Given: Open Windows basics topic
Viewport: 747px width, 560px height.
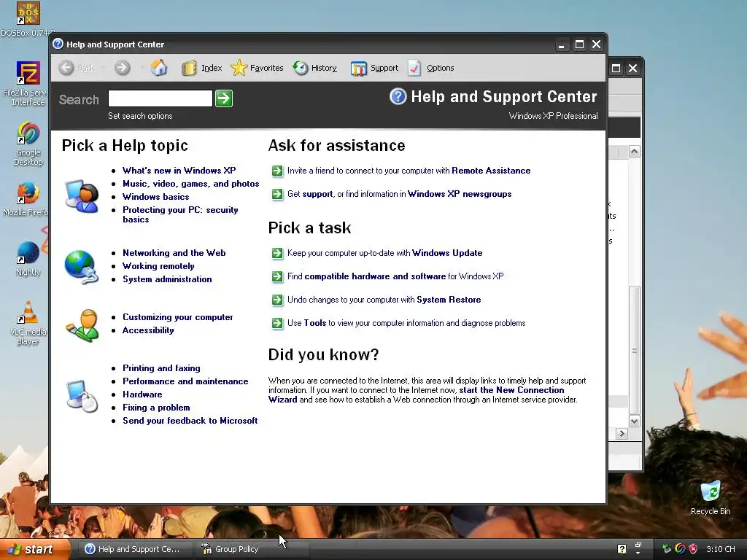Looking at the screenshot, I should [x=156, y=197].
